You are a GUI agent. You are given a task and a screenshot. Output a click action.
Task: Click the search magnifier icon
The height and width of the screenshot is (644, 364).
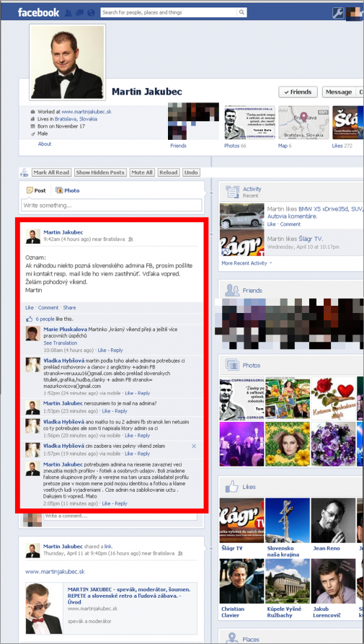tap(241, 12)
